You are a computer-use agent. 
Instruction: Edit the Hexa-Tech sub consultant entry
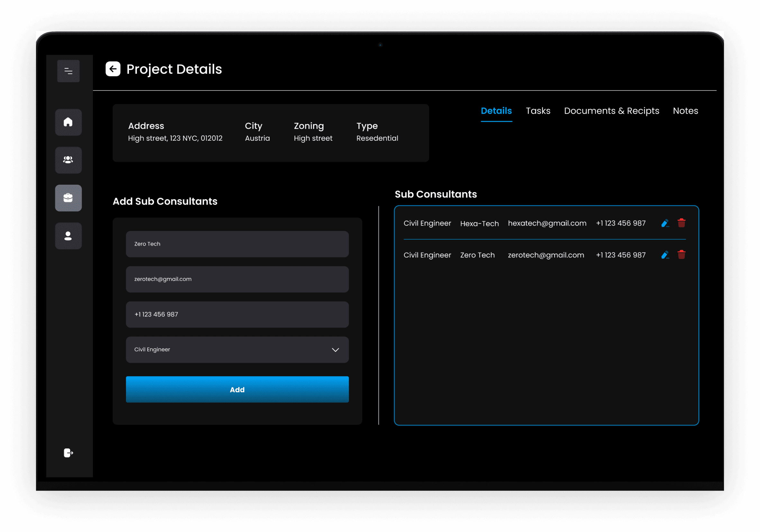click(665, 223)
